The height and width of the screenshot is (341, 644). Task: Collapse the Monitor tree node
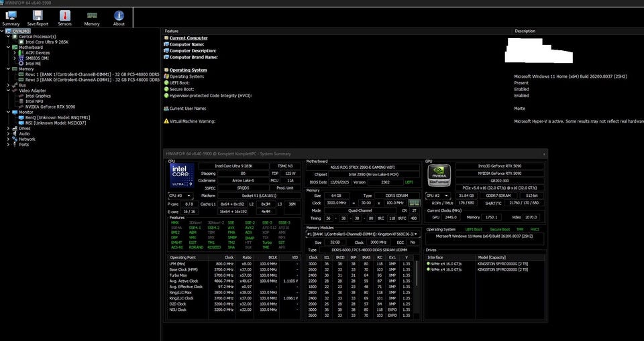click(9, 112)
